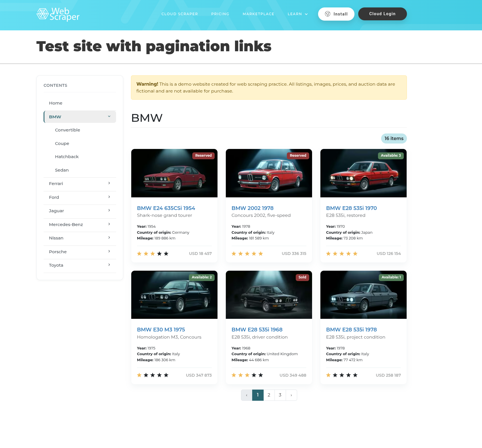Click the star rating on USD 126 154 card

(342, 254)
